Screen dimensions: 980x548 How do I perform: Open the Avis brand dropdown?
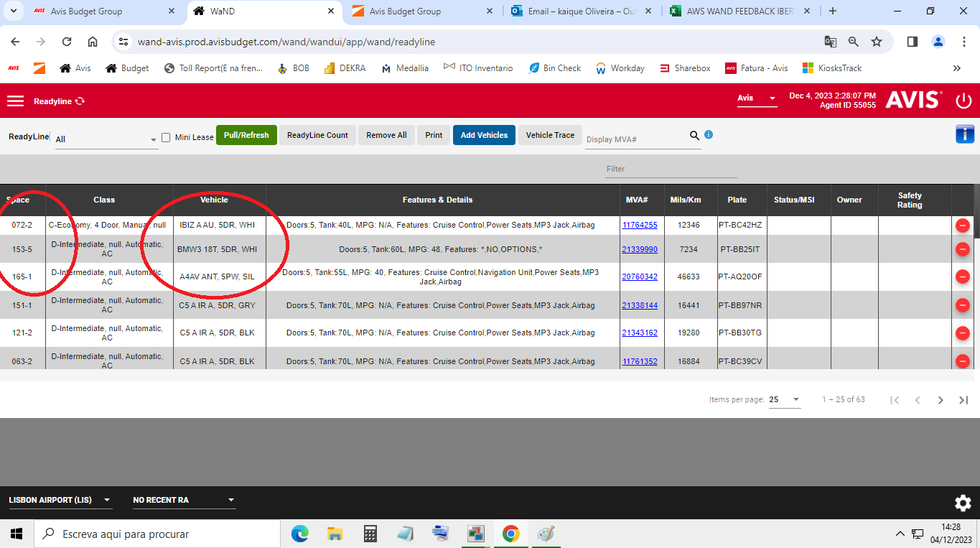coord(757,98)
